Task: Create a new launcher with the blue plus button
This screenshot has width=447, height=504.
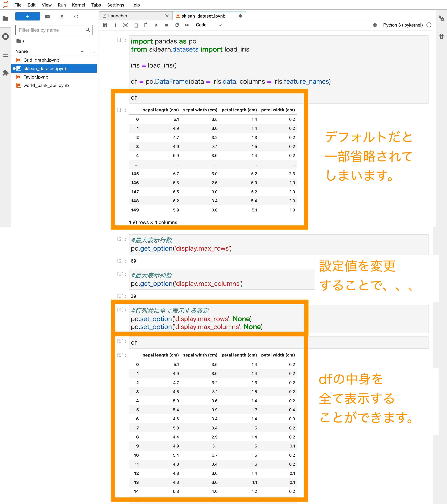Action: coord(27,16)
